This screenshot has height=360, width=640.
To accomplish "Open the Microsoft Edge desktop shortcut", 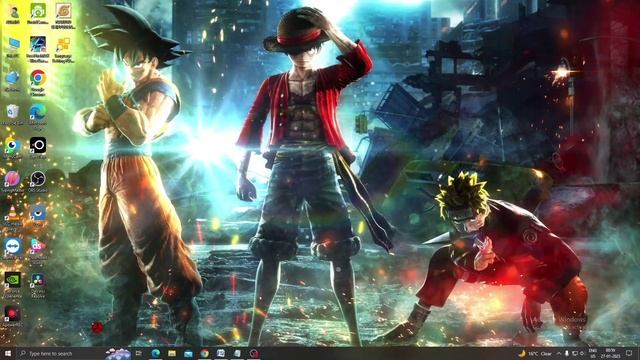I will (x=38, y=117).
